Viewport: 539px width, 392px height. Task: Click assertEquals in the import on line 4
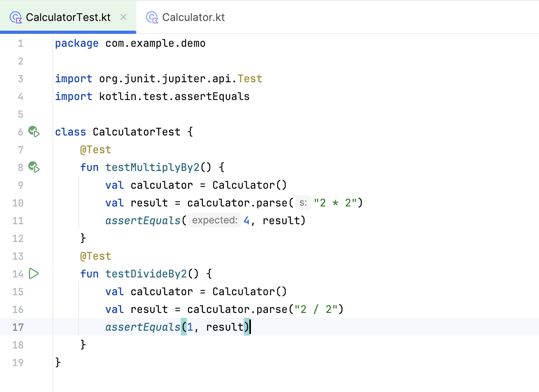(211, 96)
